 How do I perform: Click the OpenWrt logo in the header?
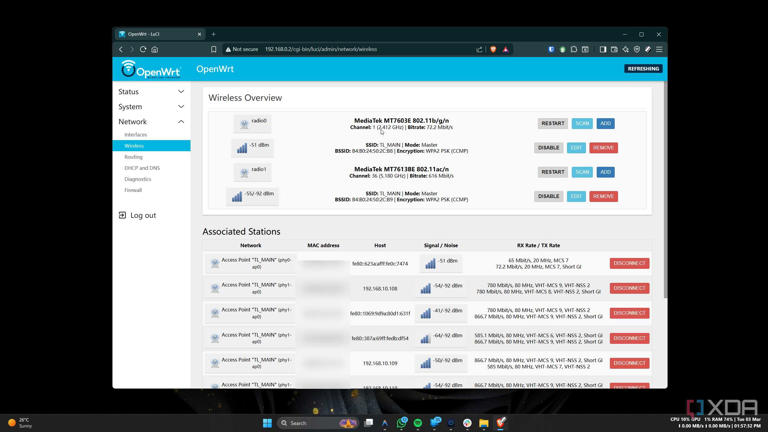click(x=151, y=69)
